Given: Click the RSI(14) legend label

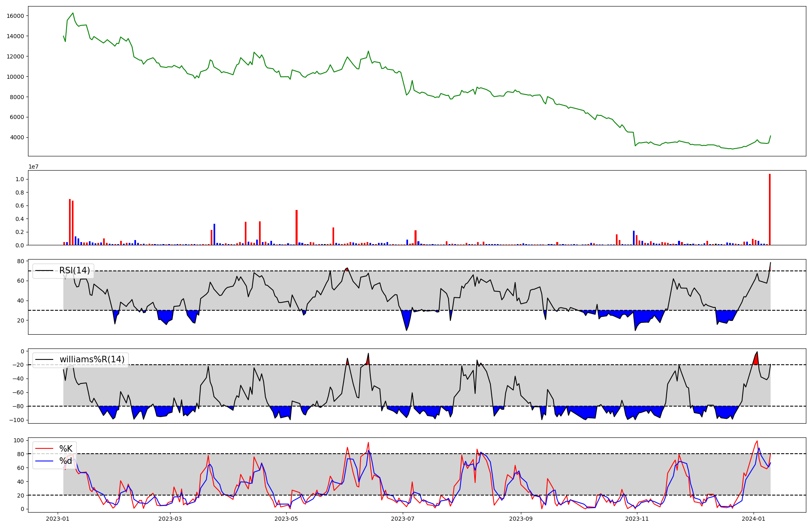Looking at the screenshot, I should pos(74,270).
